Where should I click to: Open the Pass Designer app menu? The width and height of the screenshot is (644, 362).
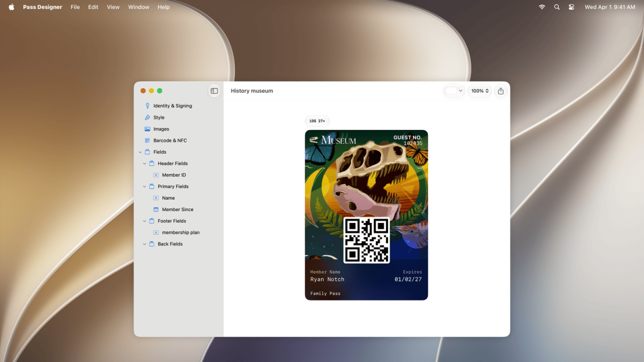coord(42,7)
